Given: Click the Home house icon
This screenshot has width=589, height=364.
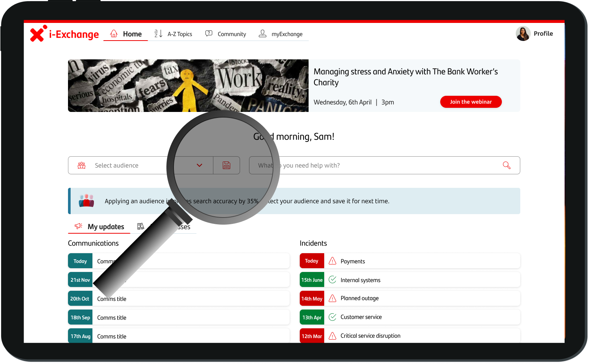Looking at the screenshot, I should [x=114, y=33].
